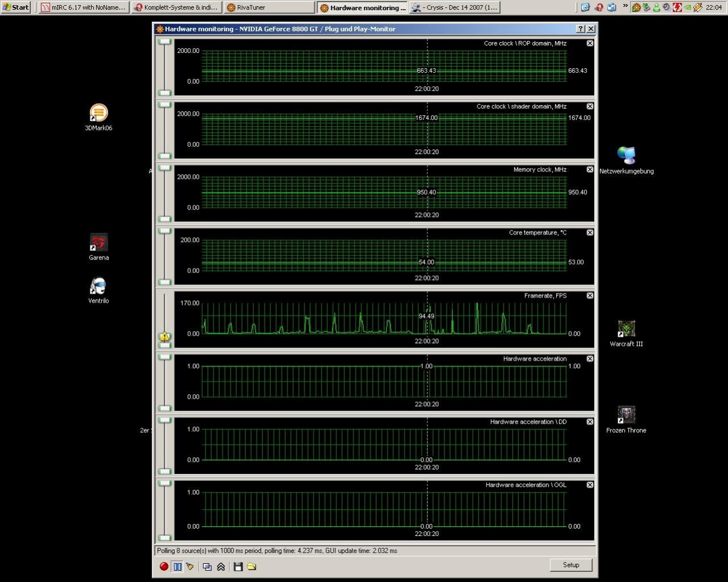Click the yellow warning triangle on Framerate graph

point(164,337)
